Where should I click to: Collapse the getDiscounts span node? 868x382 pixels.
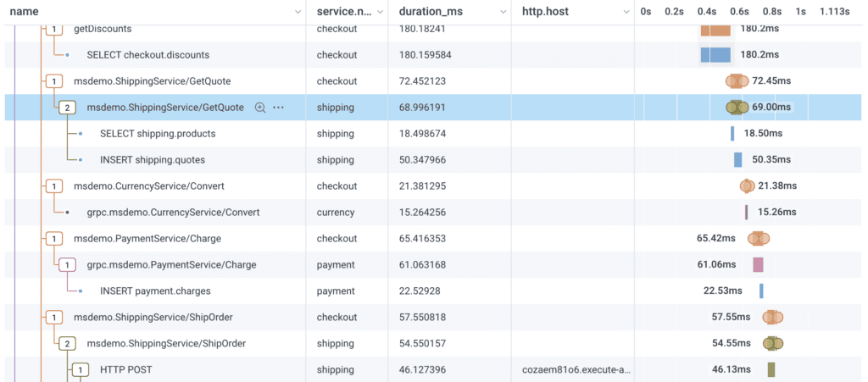[54, 29]
